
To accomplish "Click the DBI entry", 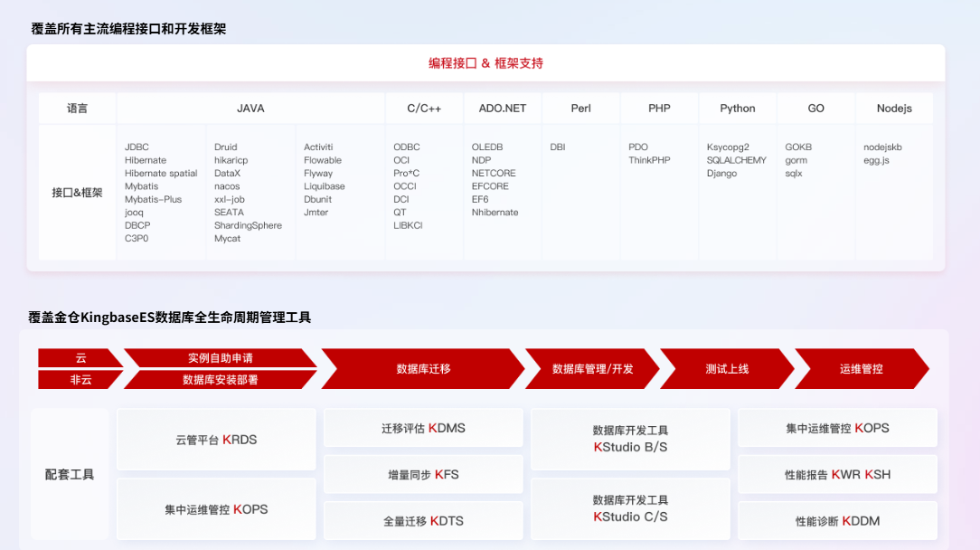I will pos(558,147).
